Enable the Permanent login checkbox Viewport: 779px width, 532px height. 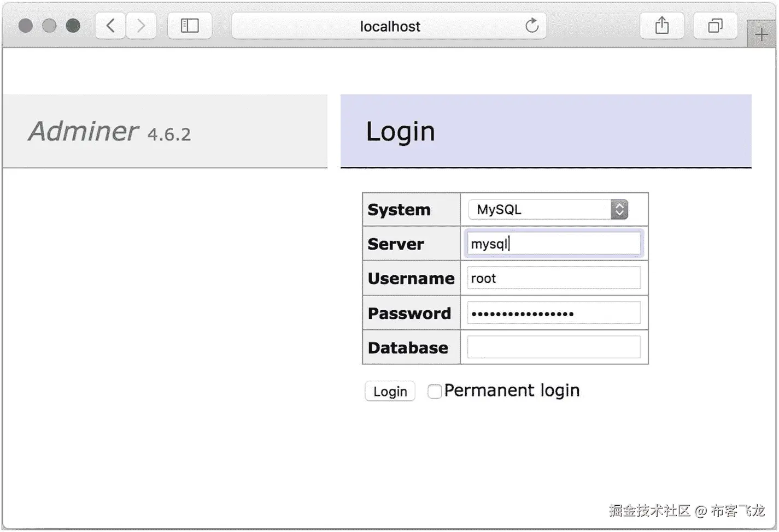click(435, 391)
